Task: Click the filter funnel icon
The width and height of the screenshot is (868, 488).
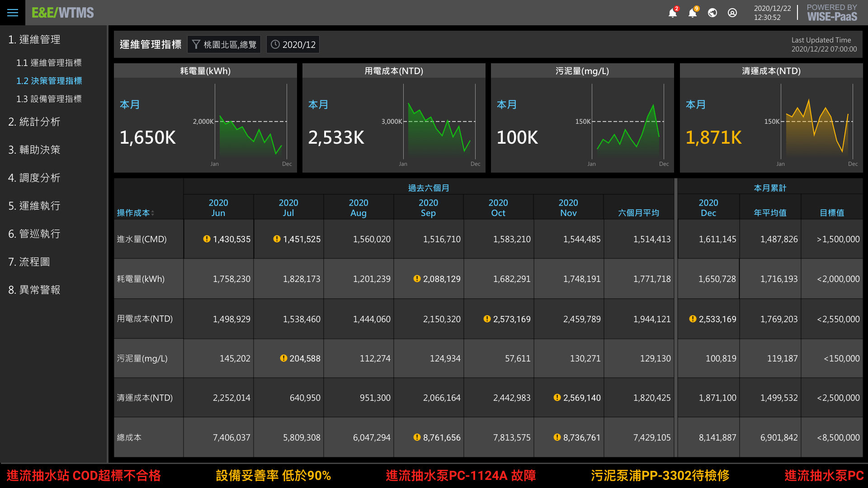Action: pos(196,44)
